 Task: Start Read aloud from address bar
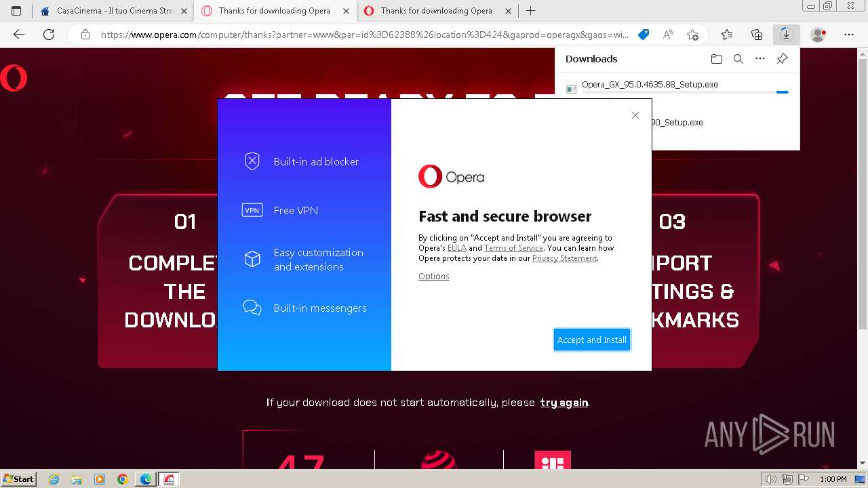coord(668,35)
